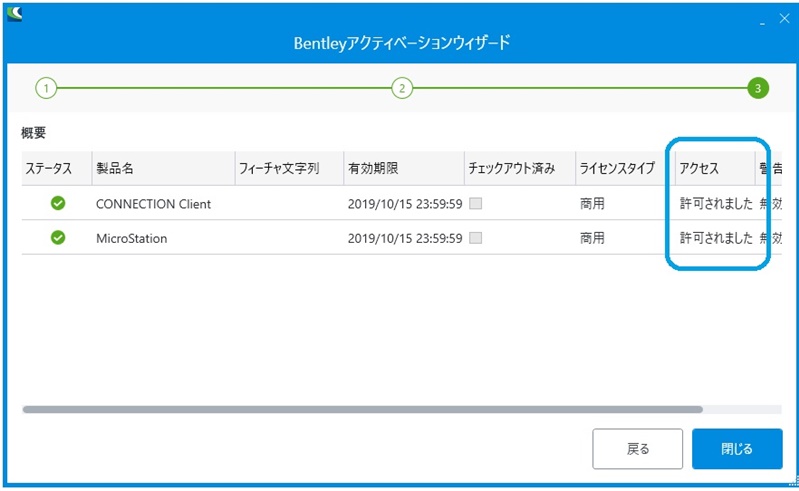Image resolution: width=799 pixels, height=491 pixels.
Task: Click 許可されました in MicroStation row
Action: (x=716, y=238)
